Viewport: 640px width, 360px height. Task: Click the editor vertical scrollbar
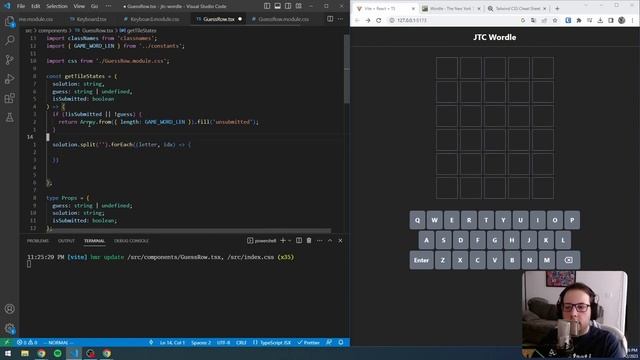(347, 69)
